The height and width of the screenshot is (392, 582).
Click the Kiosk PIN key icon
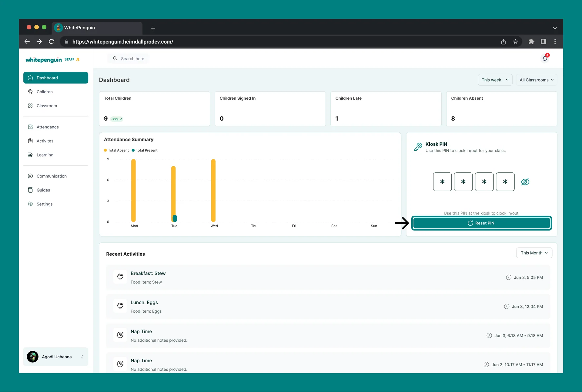pos(418,147)
